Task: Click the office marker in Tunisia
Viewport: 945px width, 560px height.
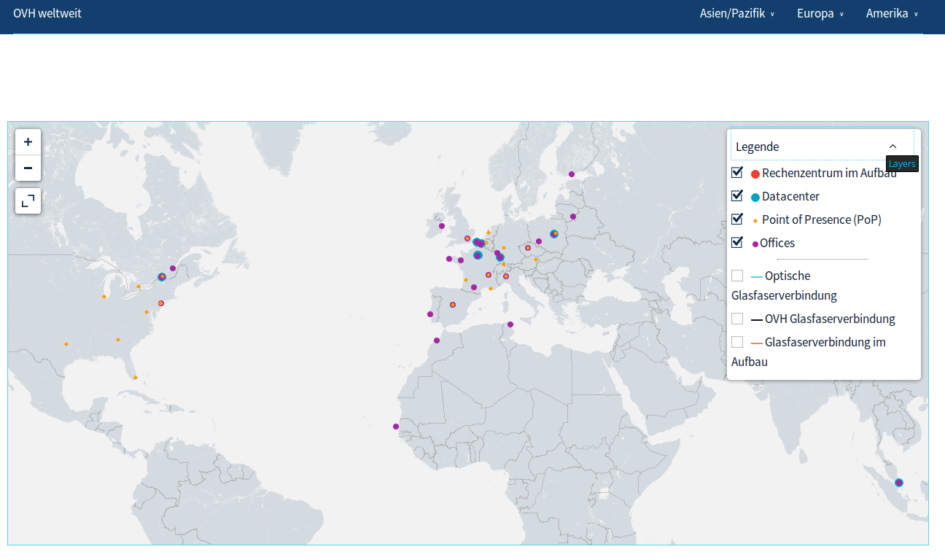Action: (x=510, y=324)
